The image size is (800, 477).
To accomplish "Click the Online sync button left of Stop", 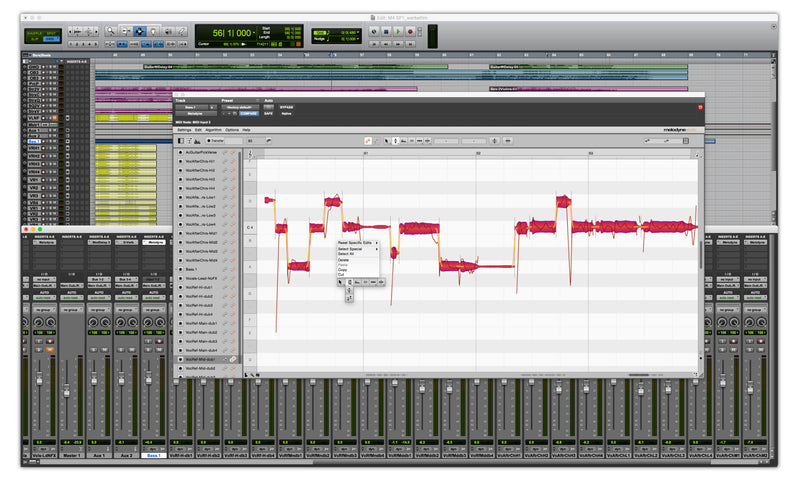I will [374, 32].
